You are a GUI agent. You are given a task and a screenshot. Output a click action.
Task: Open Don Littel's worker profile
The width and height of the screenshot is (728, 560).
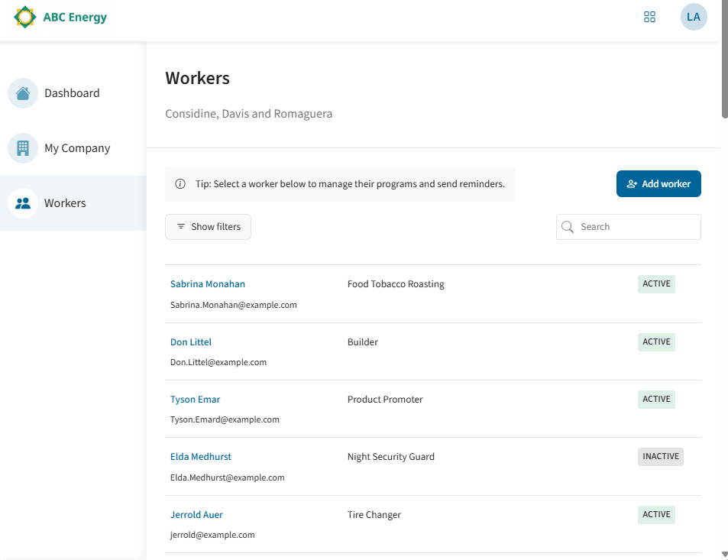[x=191, y=342]
